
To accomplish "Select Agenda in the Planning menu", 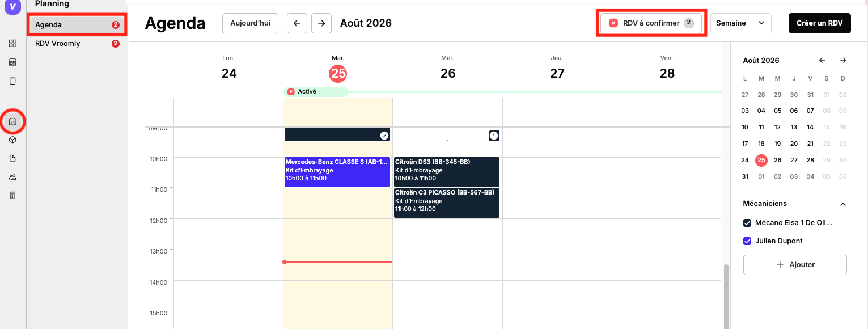I will pyautogui.click(x=76, y=25).
